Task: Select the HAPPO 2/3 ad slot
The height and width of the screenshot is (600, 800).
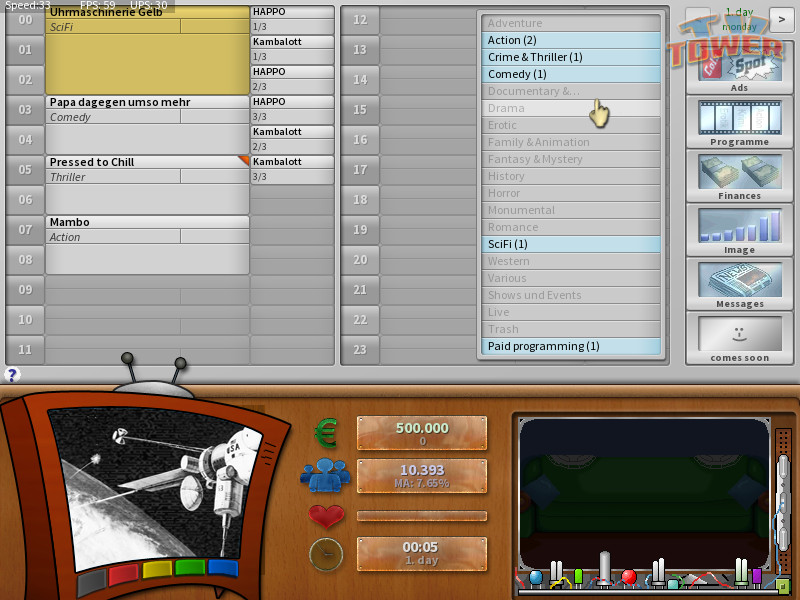Action: pos(292,80)
